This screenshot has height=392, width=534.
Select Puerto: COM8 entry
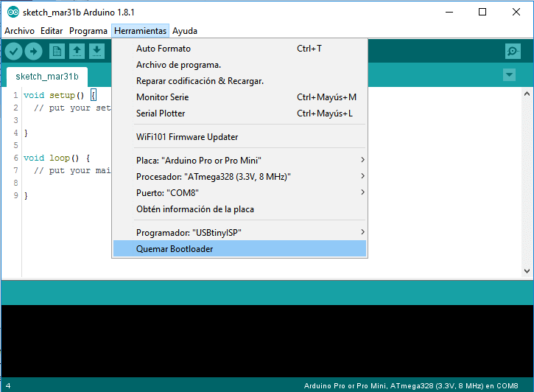tap(239, 193)
